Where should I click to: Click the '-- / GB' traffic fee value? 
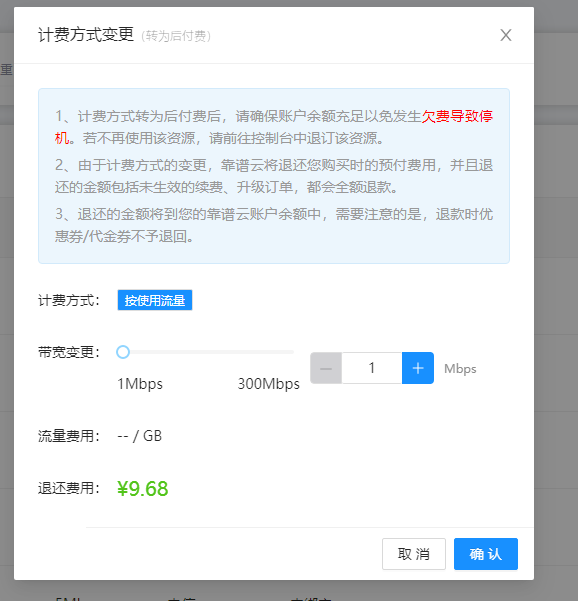coord(140,436)
